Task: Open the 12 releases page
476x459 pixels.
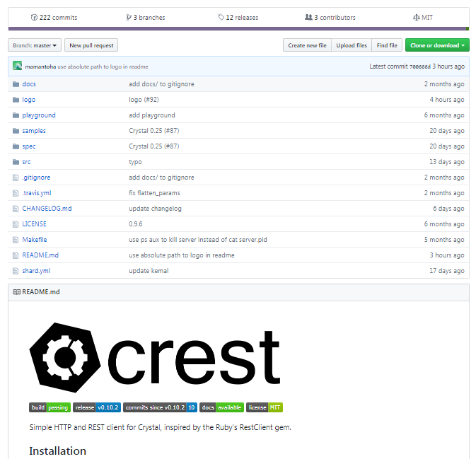Action: pyautogui.click(x=238, y=18)
